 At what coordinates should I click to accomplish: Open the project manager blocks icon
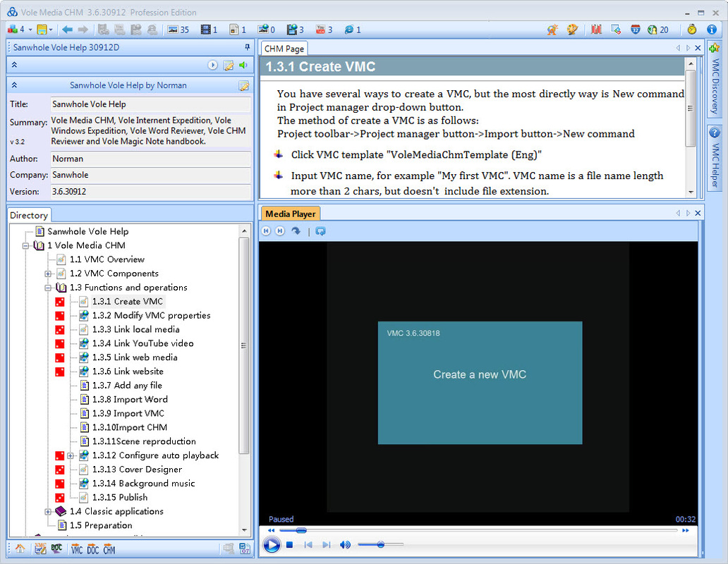(x=13, y=30)
